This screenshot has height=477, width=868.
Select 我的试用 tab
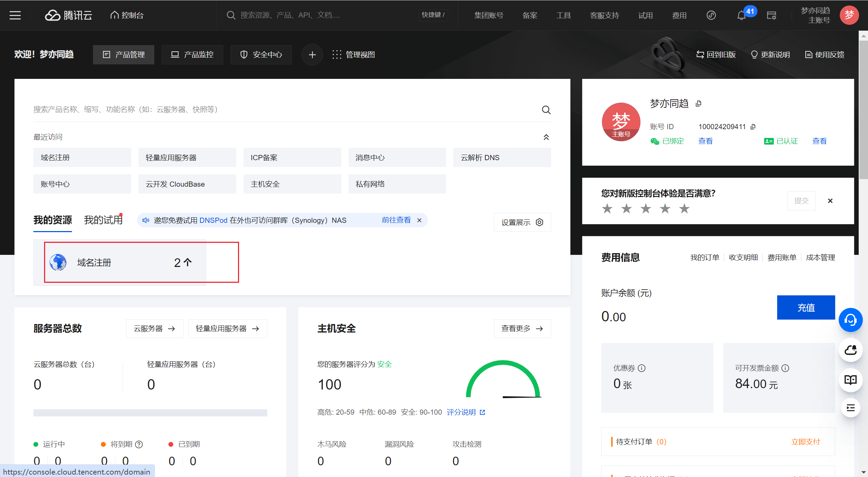[103, 220]
